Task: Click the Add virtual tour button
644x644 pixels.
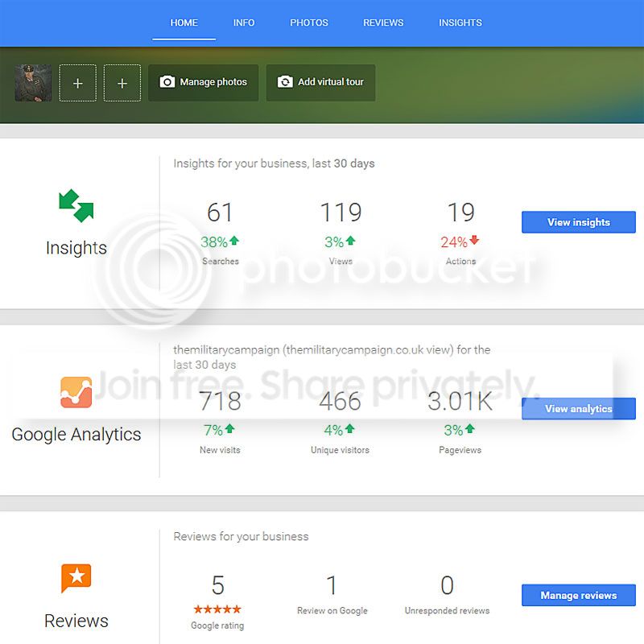Action: coord(320,83)
